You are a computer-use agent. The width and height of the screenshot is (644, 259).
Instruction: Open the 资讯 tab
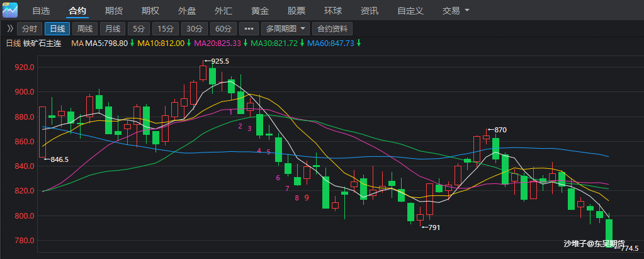370,11
